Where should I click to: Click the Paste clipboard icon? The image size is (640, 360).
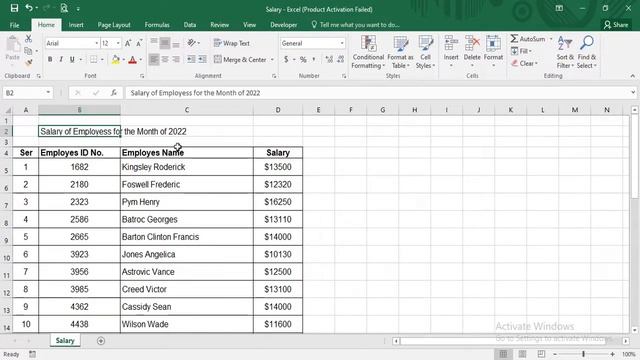(x=13, y=44)
